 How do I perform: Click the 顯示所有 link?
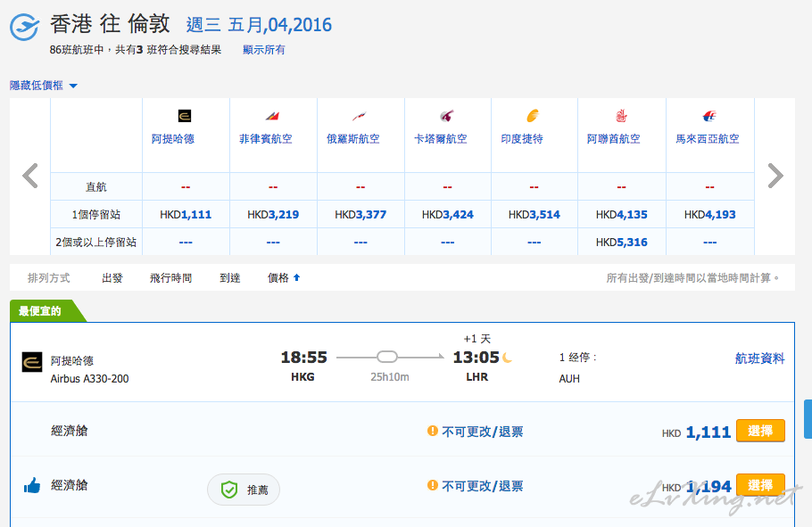(x=264, y=50)
